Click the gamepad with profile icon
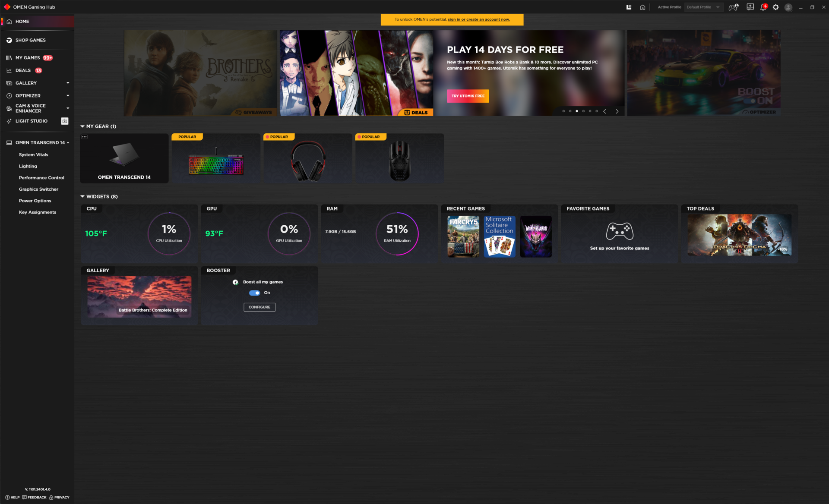The height and width of the screenshot is (504, 829). point(733,7)
